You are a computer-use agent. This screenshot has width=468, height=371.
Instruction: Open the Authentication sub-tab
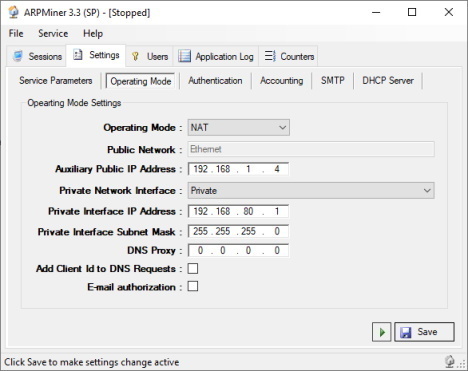click(x=215, y=81)
